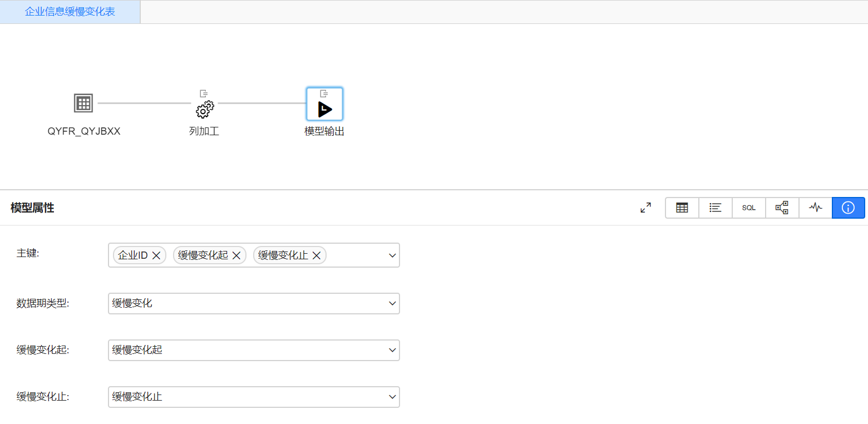This screenshot has width=868, height=424.
Task: Select the info properties icon
Action: point(848,208)
